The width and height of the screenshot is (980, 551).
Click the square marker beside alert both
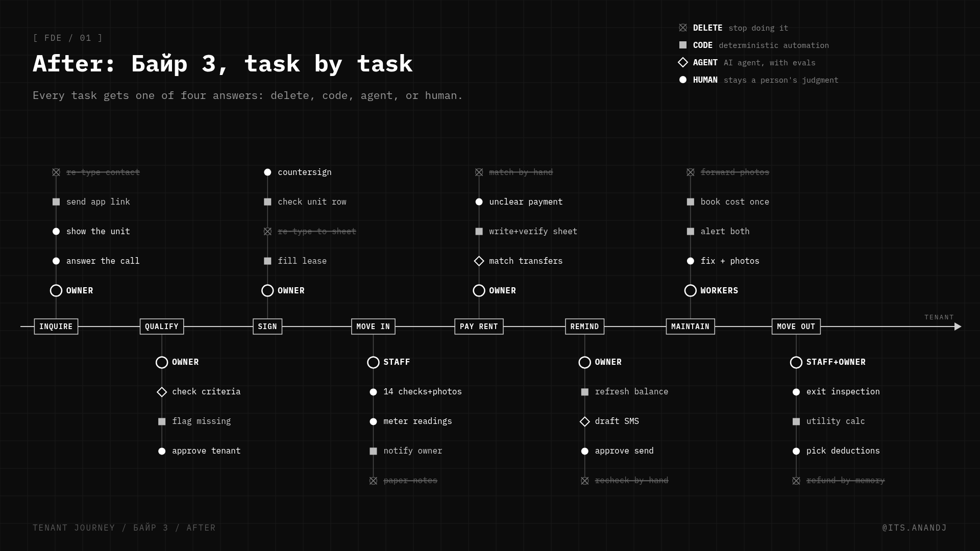point(691,232)
